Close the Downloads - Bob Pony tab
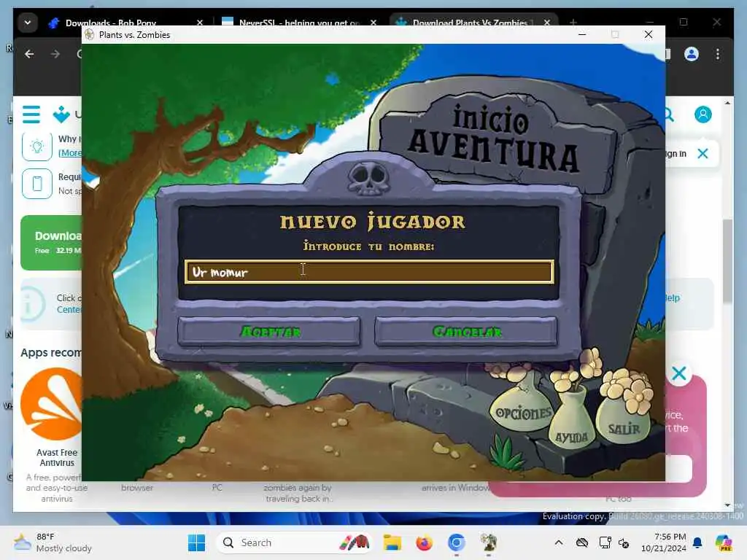This screenshot has width=747, height=560. tap(200, 23)
